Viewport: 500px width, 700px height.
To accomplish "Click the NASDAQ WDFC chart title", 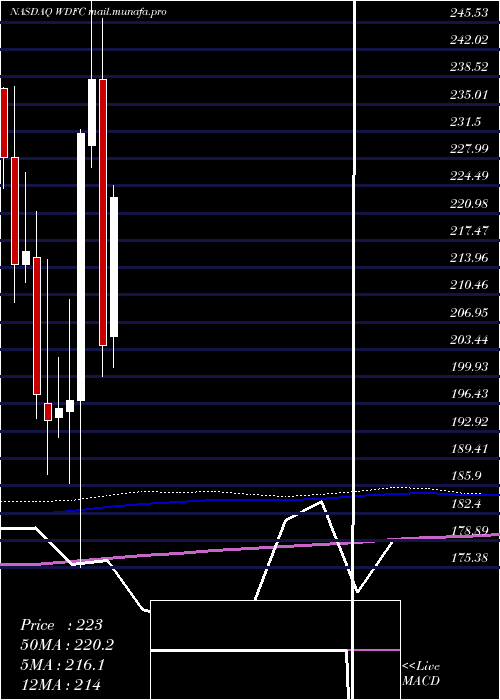I will pos(88,12).
